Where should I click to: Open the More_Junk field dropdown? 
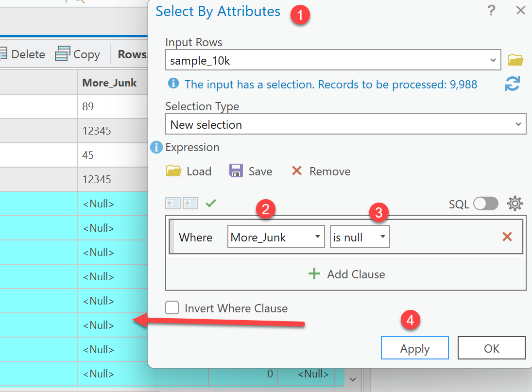(x=317, y=237)
